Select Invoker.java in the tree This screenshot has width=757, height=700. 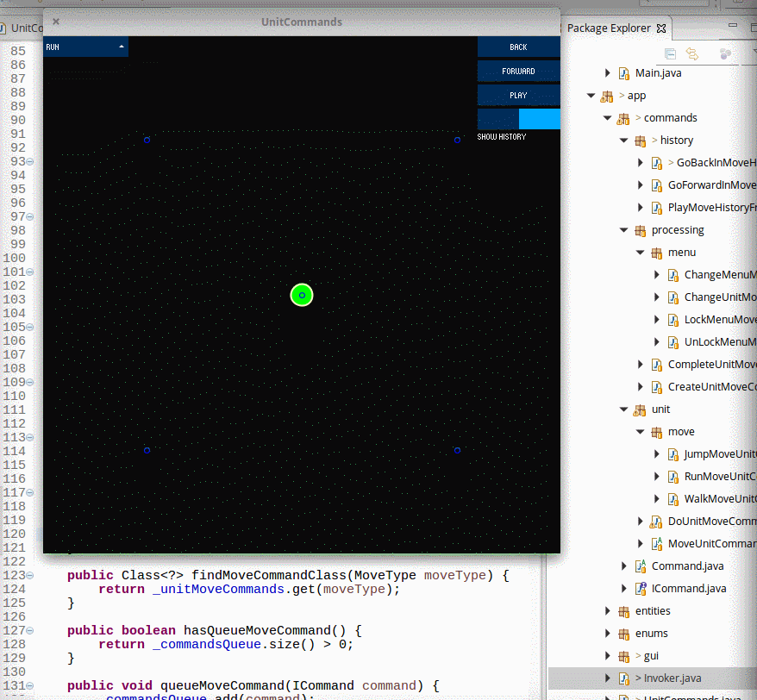[x=652, y=678]
